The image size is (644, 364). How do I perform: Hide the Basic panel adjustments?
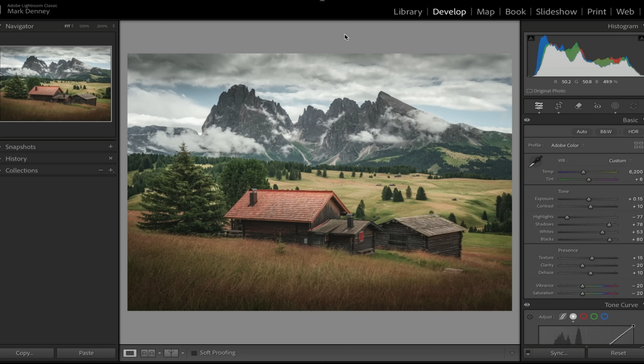click(x=527, y=120)
